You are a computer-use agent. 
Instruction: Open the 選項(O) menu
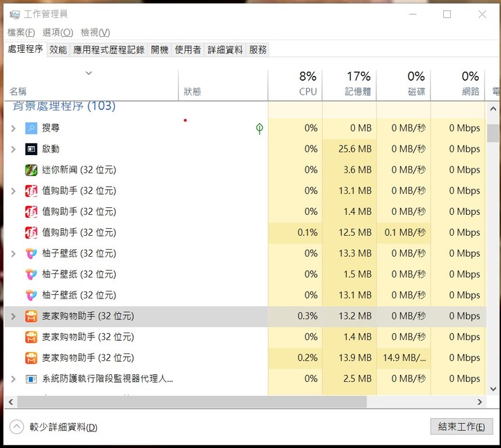58,33
